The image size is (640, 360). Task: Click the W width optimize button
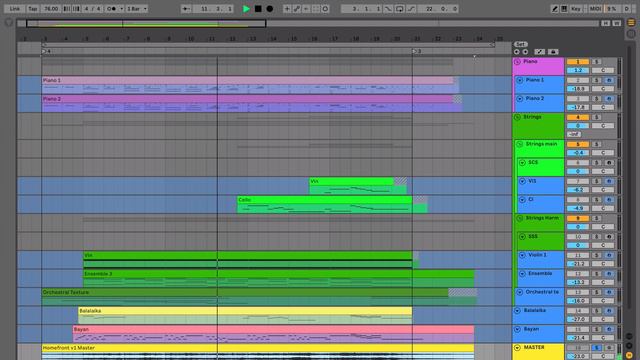[616, 23]
